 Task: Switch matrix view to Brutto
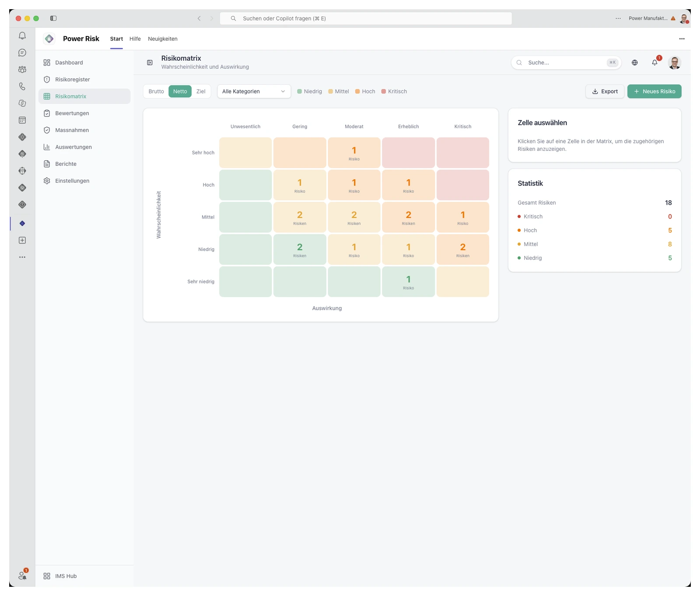pyautogui.click(x=156, y=91)
